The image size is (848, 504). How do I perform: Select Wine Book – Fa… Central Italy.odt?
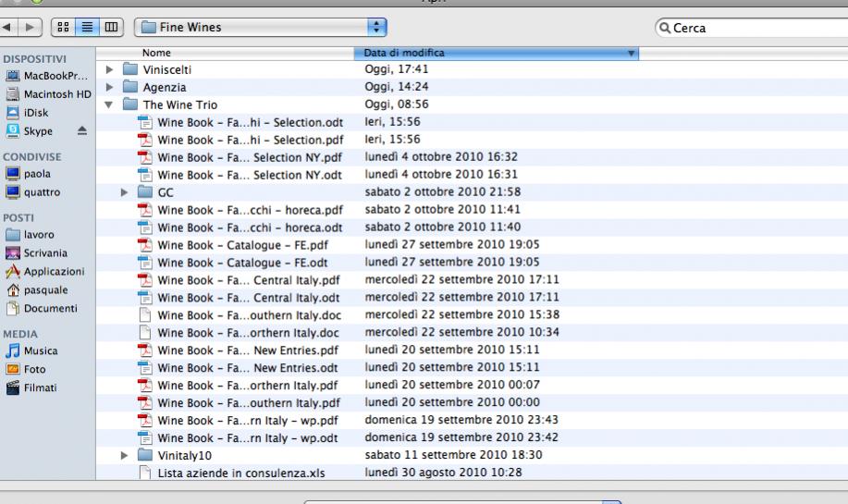(x=239, y=298)
